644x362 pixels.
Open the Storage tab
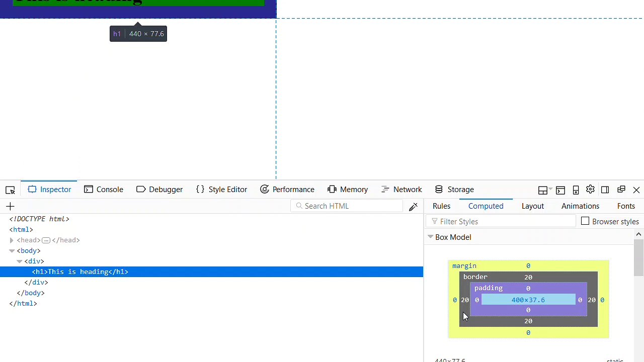pos(454,190)
